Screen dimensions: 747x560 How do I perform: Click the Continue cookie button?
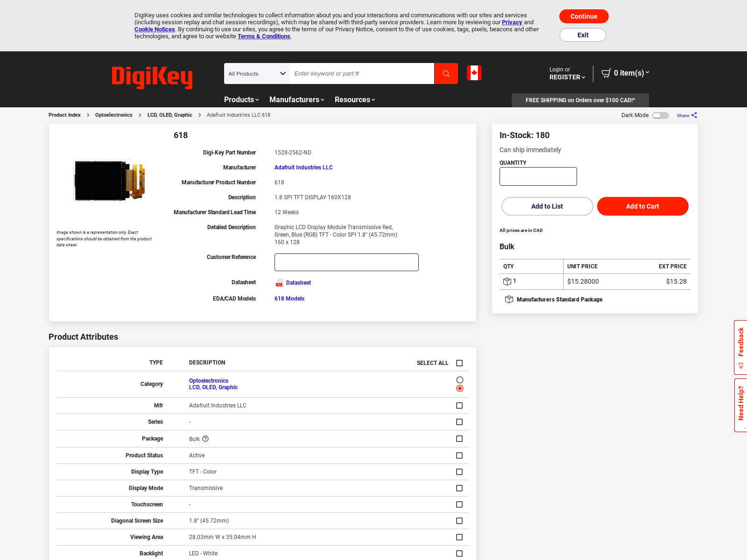584,16
